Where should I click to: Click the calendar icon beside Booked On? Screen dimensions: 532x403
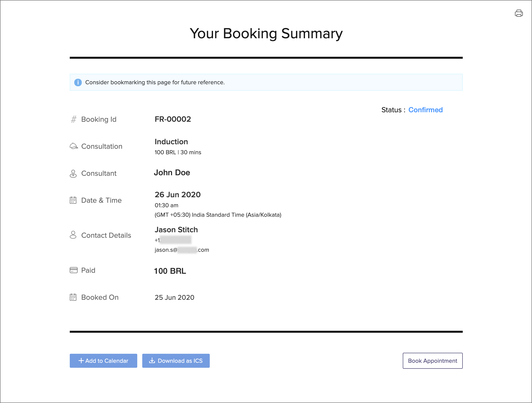click(73, 297)
